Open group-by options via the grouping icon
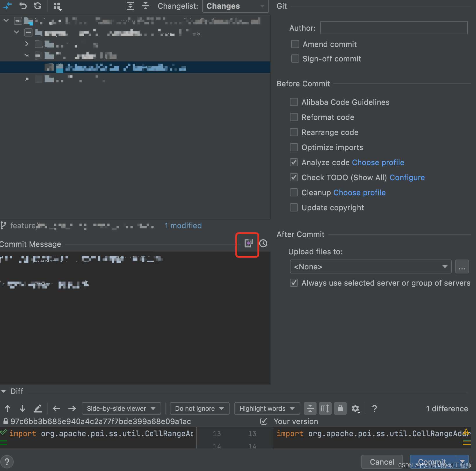Viewport: 476px width, 471px height. 57,6
